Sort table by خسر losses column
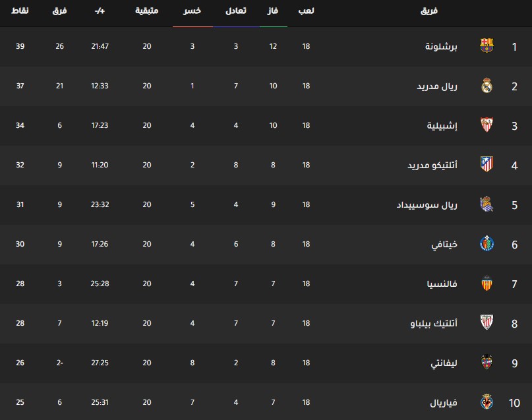Image resolution: width=532 pixels, height=420 pixels. (x=192, y=11)
